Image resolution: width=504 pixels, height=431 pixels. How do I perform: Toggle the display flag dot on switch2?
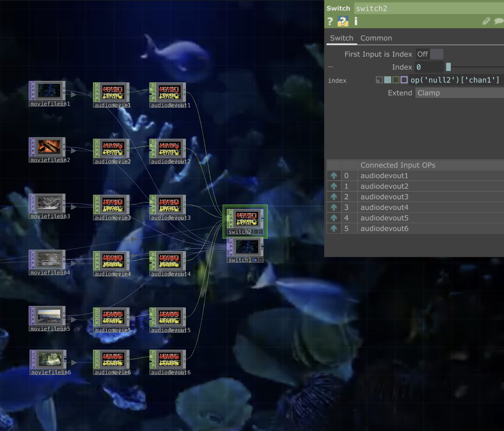(x=255, y=232)
